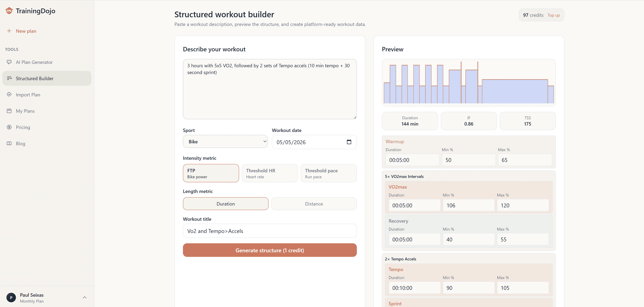644x307 pixels.
Task: Click the '5× VO2max Intervals' block heading
Action: [404, 176]
